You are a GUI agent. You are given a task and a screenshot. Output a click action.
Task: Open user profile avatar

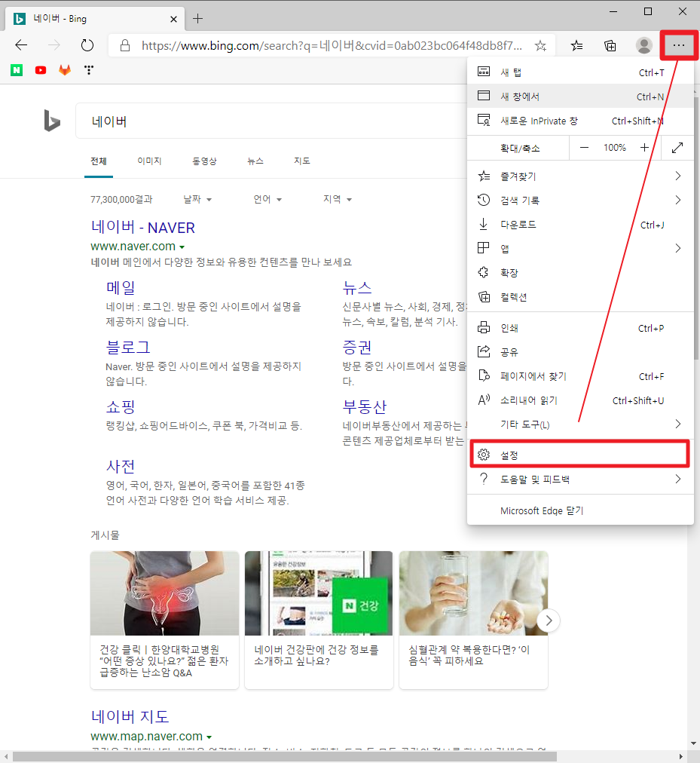(x=644, y=46)
